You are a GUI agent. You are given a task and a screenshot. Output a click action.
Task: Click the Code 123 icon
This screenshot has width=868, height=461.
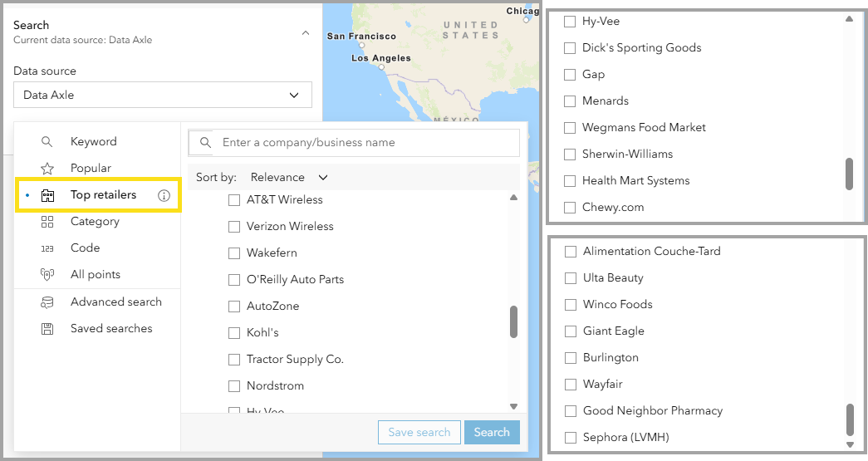[47, 248]
